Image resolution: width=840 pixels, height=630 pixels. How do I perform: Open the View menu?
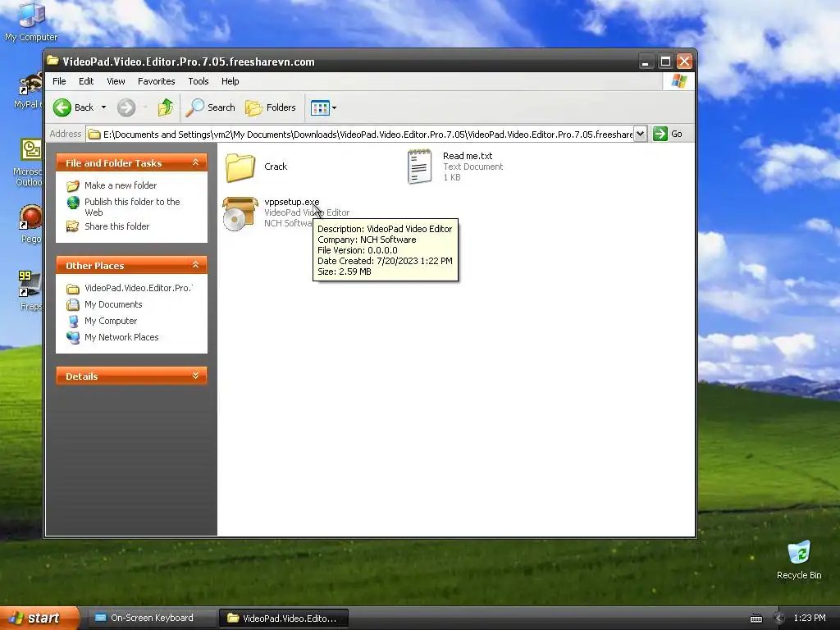coord(116,81)
